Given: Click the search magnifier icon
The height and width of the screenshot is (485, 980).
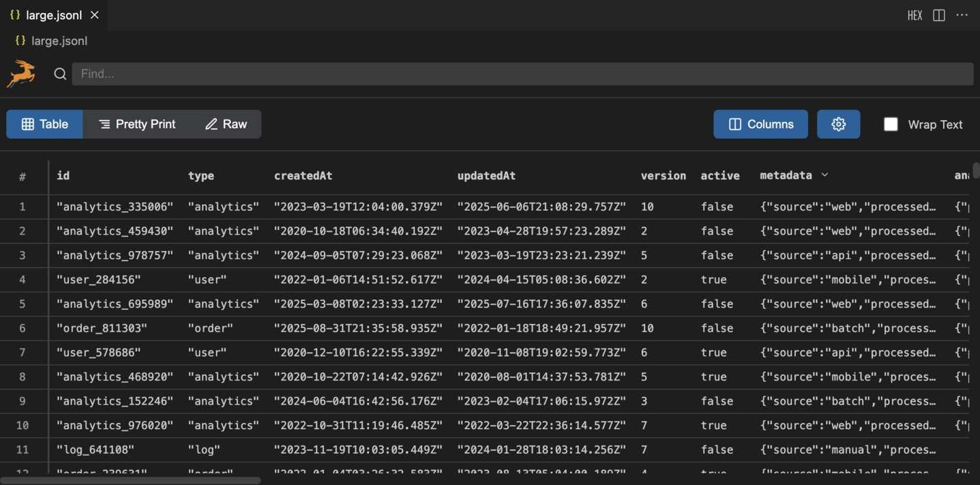Looking at the screenshot, I should tap(60, 74).
